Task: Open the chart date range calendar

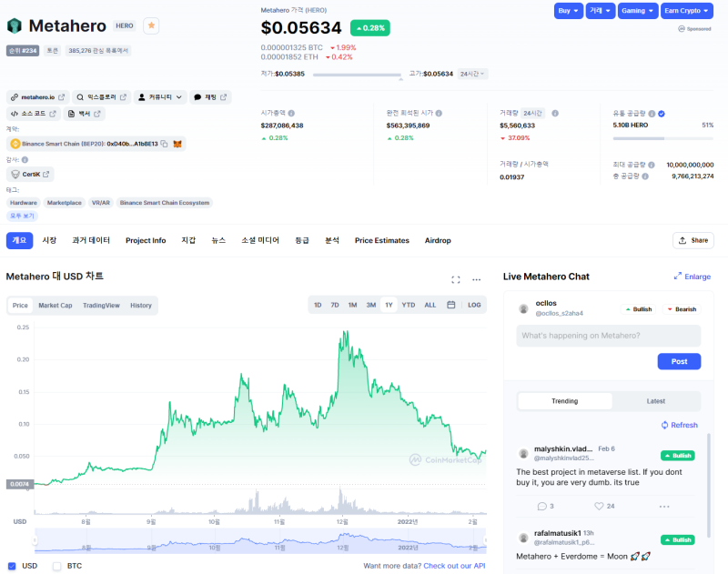Action: point(450,305)
